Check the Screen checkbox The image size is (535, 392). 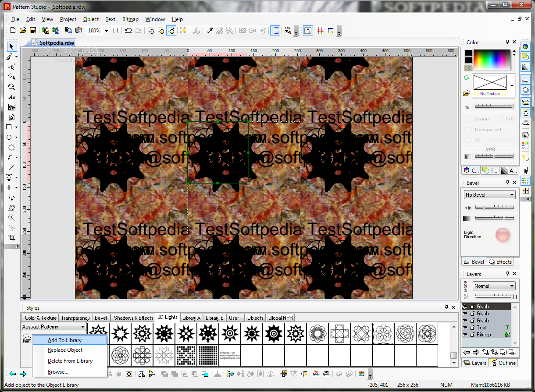[468, 119]
